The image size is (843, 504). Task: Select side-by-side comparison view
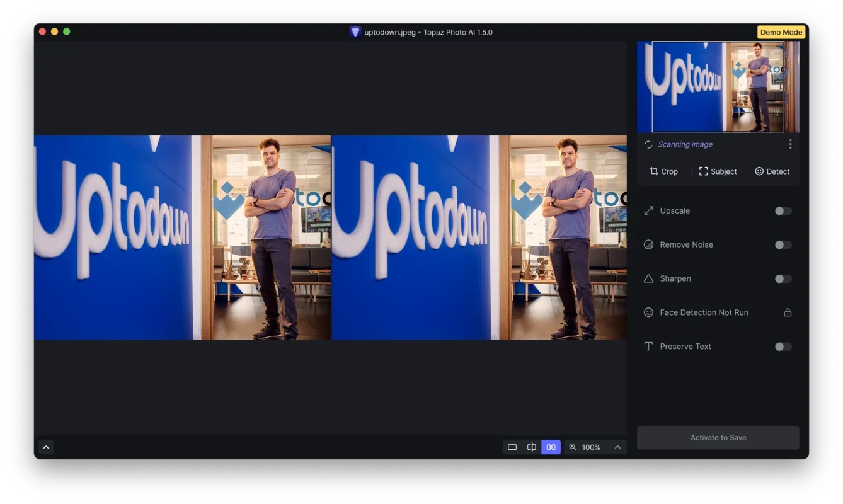coord(551,447)
